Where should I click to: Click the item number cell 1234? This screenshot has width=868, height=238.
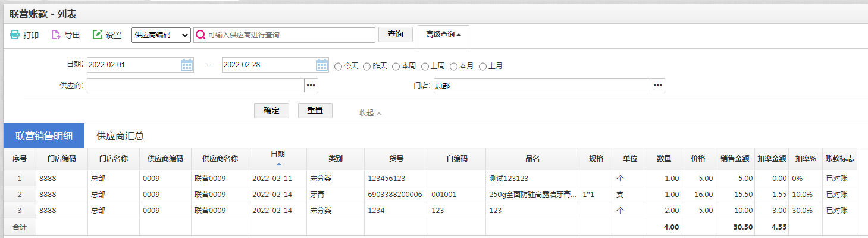(x=396, y=210)
